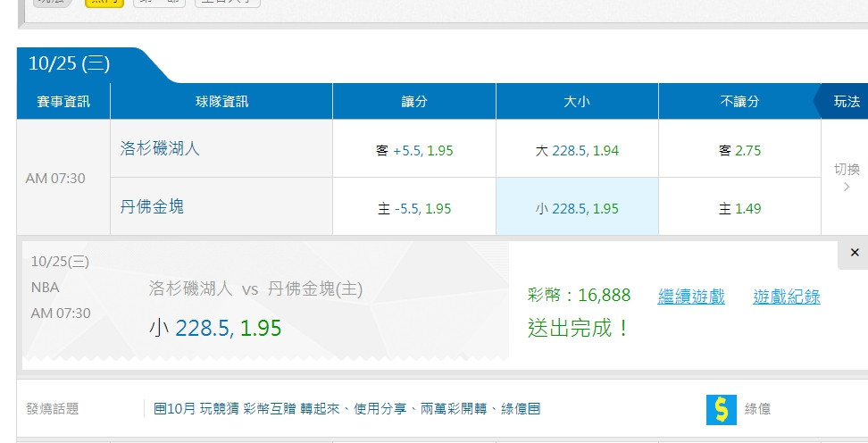Click the 不讓分 column header
Image resolution: width=868 pixels, height=443 pixels.
(739, 101)
